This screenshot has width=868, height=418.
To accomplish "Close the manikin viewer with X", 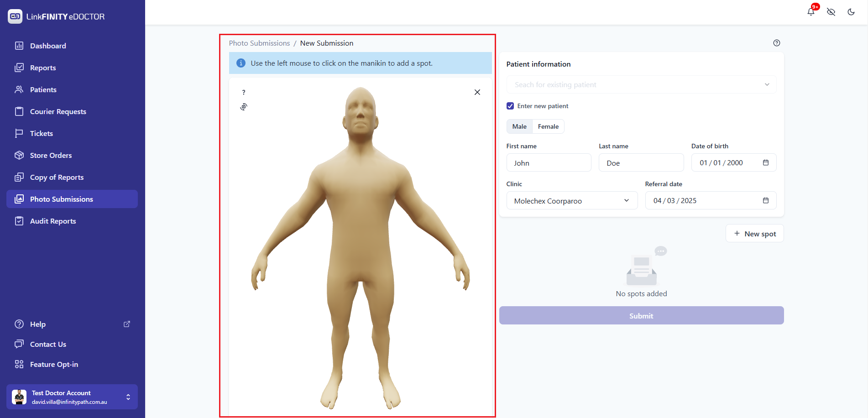I will click(x=477, y=92).
